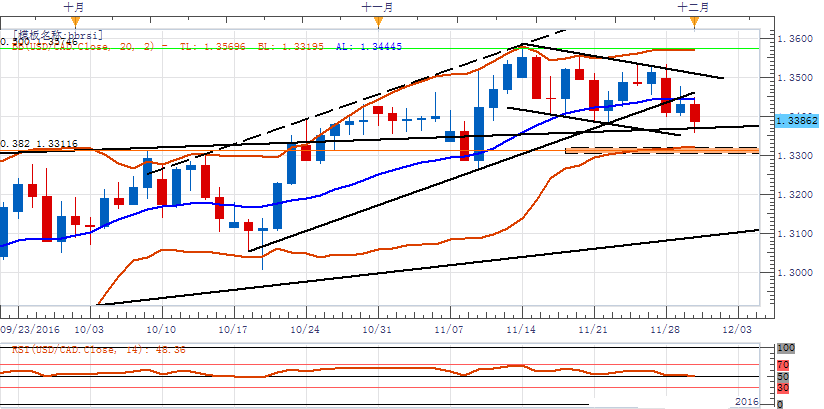Screen dimensions: 824x409
Task: Click the 10/24 date axis label
Action: coord(306,330)
